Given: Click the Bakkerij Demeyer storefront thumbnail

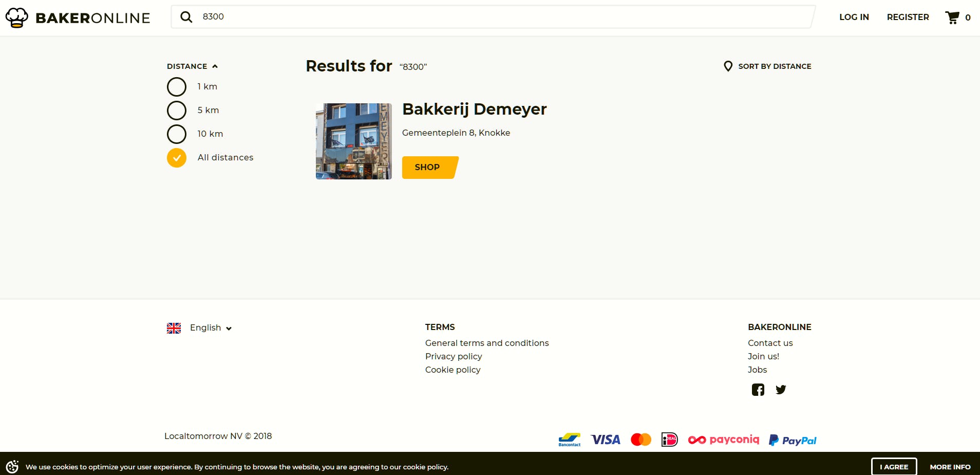Looking at the screenshot, I should [x=353, y=141].
